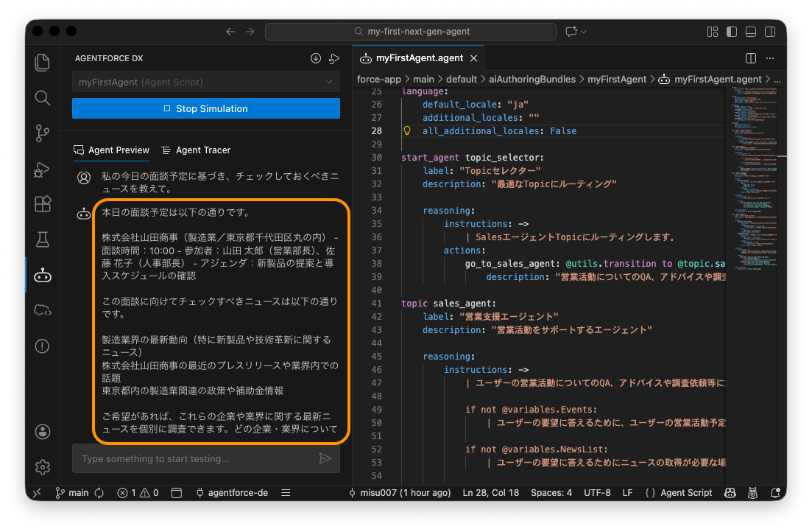Go back with the navigation arrow

click(230, 32)
